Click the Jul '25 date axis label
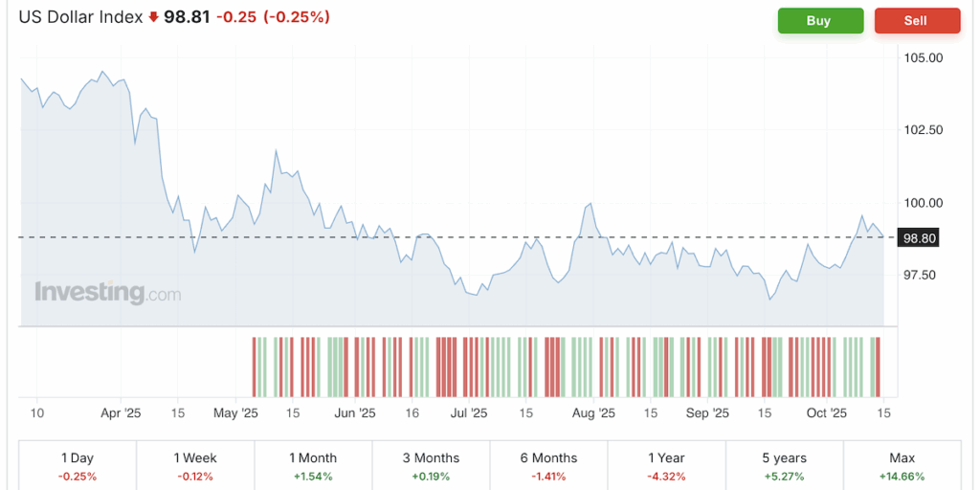 469,413
